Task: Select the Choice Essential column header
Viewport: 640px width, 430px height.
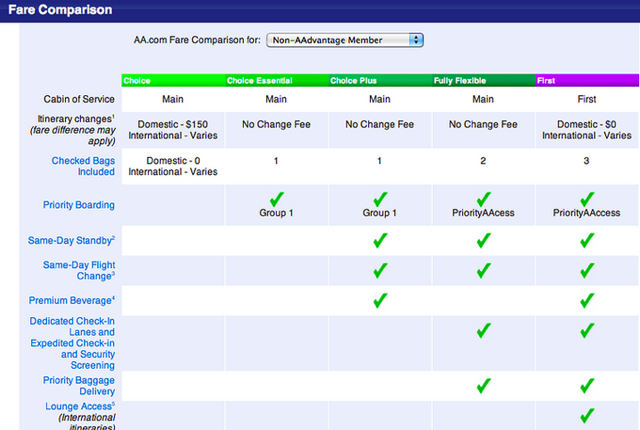Action: [277, 80]
